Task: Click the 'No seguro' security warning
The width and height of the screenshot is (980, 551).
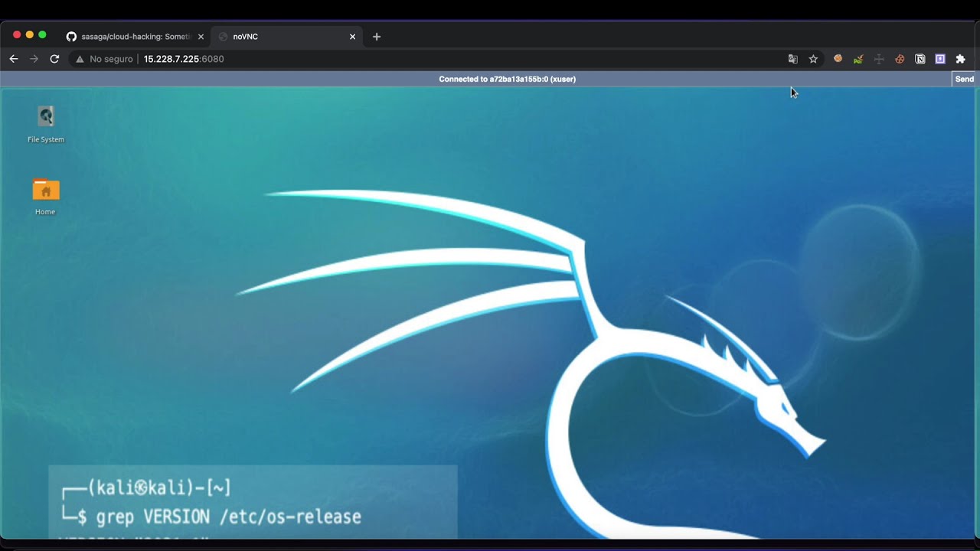Action: 104,59
